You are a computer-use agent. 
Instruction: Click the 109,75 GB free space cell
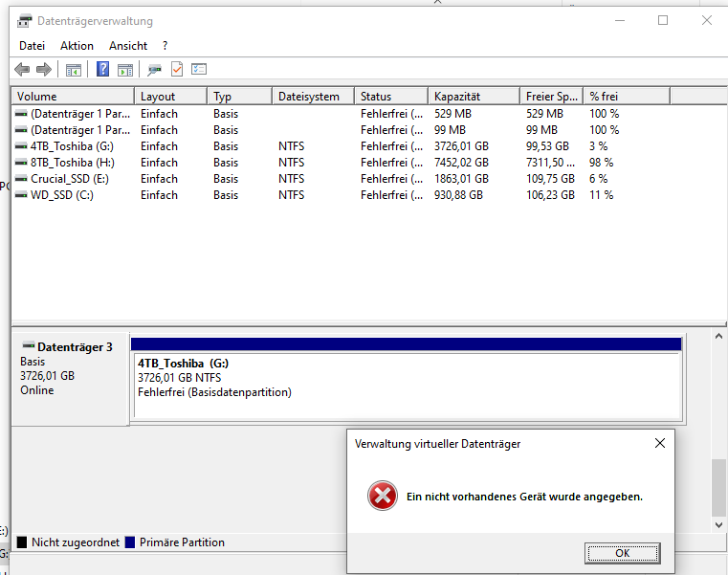pyautogui.click(x=550, y=179)
